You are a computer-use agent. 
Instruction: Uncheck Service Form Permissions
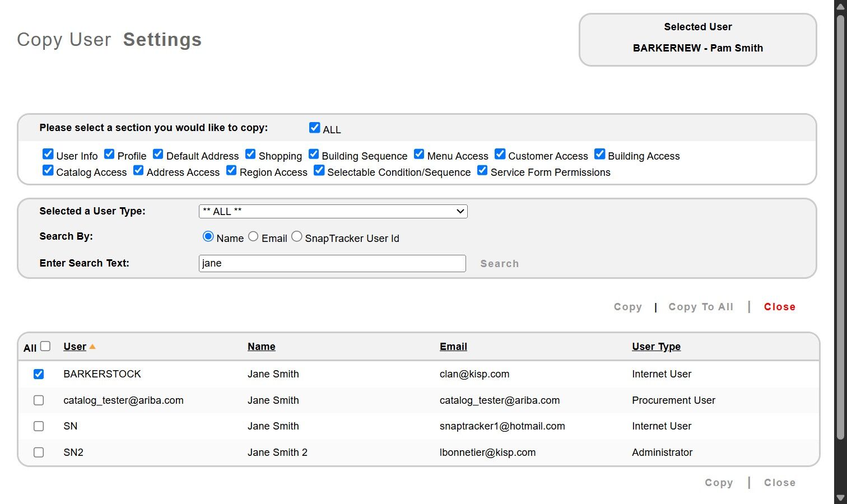tap(482, 171)
